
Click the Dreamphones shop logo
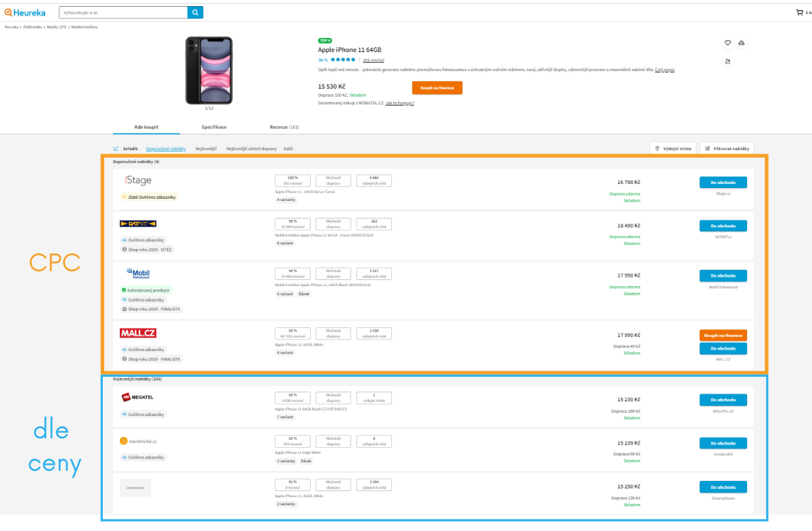tap(135, 487)
